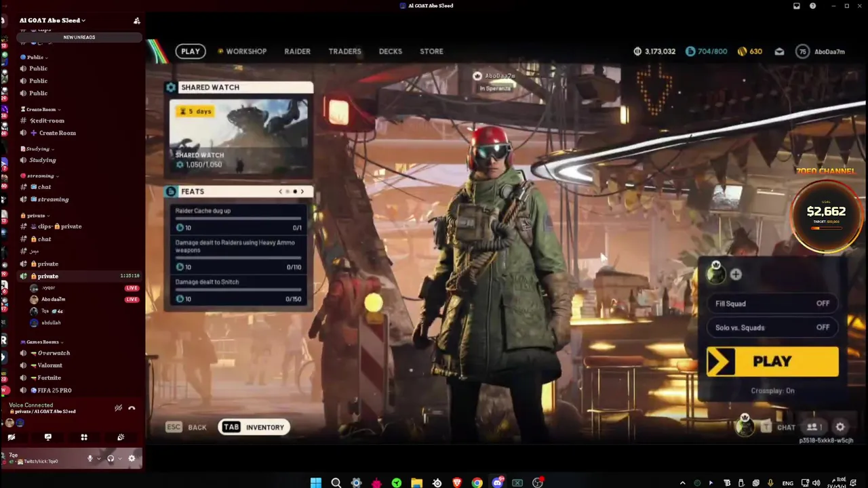Viewport: 868px width, 488px height.
Task: Toggle Discord noise suppression icon
Action: 118,408
